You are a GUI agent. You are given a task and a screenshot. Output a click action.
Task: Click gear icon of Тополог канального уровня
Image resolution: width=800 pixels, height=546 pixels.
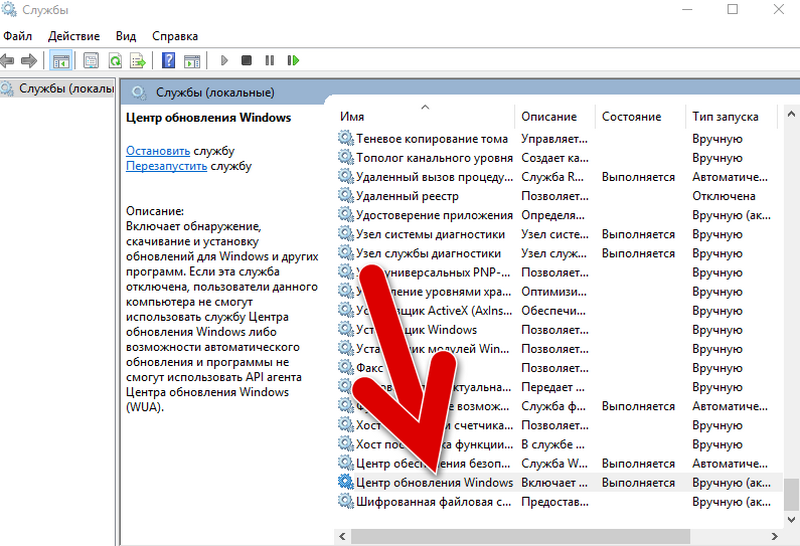(345, 158)
